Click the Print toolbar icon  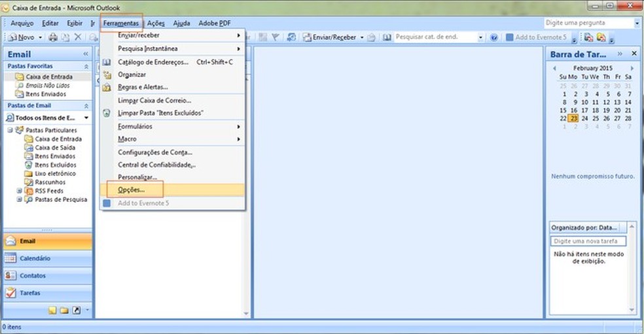[53, 37]
